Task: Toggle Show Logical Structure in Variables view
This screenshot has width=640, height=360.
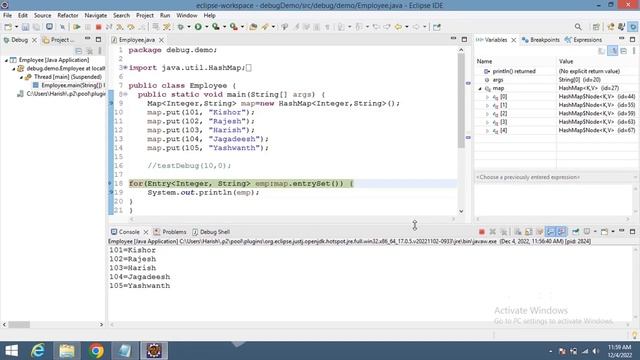Action: click(613, 51)
